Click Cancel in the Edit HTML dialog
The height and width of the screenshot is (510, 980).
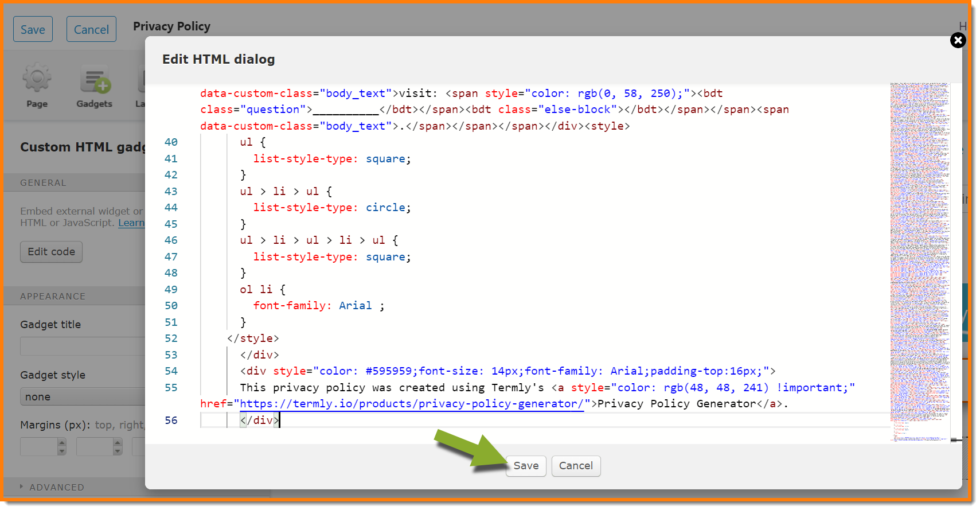pos(576,466)
